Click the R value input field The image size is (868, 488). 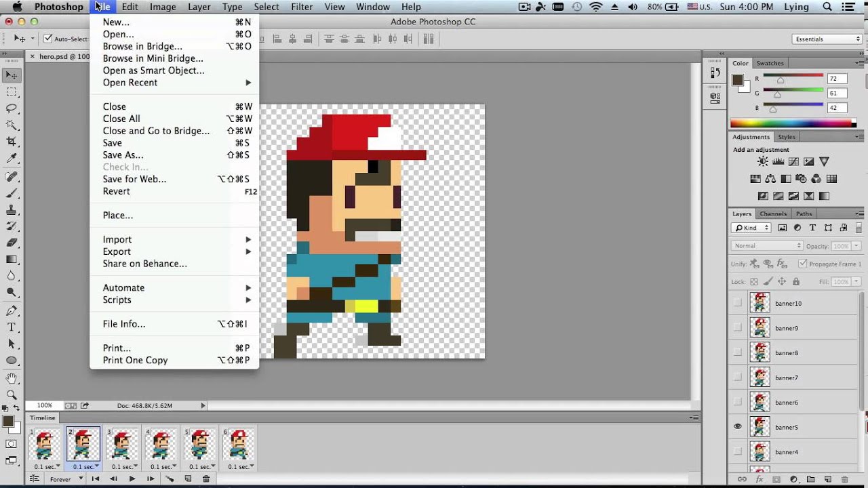[x=837, y=79]
